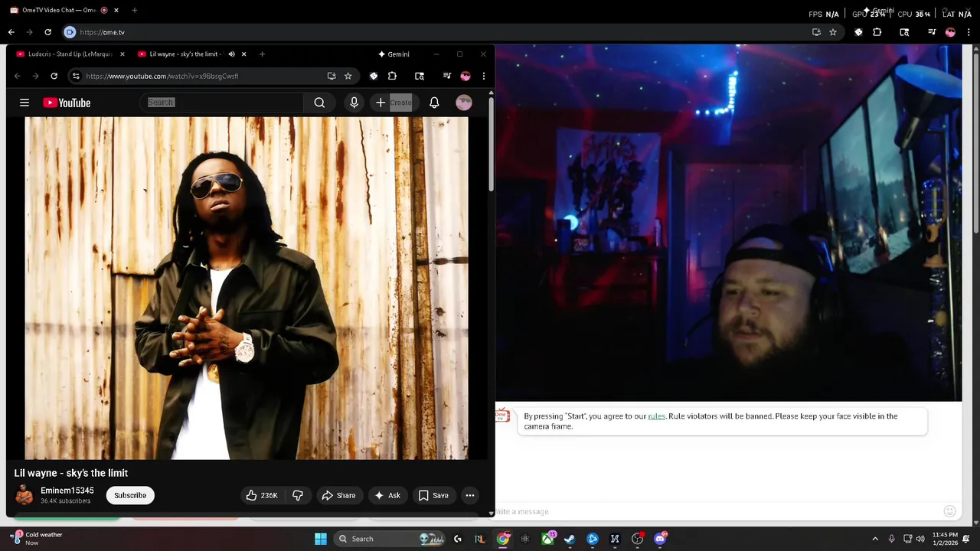Open Discord from the taskbar

pos(660,539)
